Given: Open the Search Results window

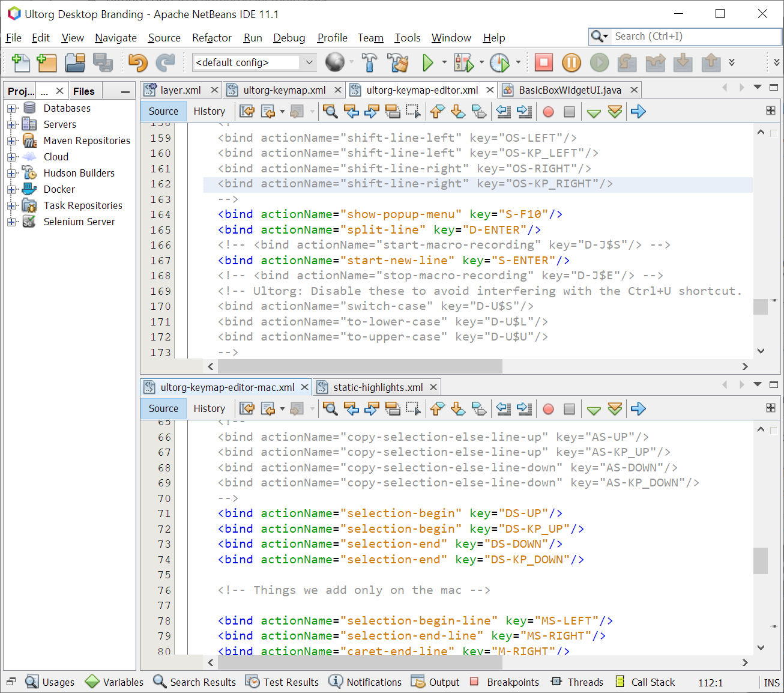Looking at the screenshot, I should coord(194,682).
